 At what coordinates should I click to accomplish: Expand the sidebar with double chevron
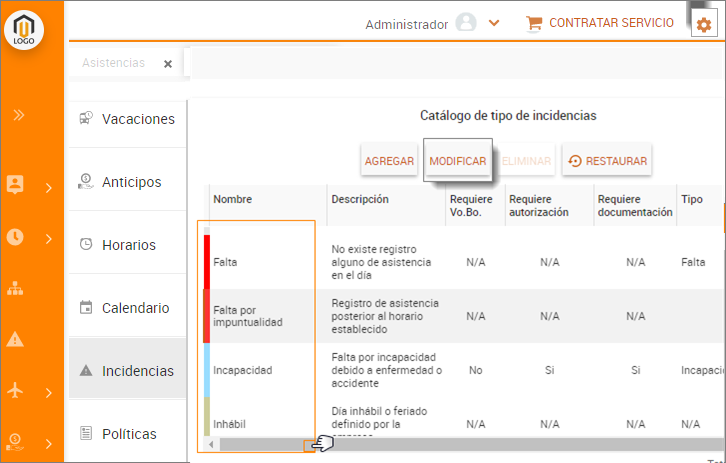(18, 115)
